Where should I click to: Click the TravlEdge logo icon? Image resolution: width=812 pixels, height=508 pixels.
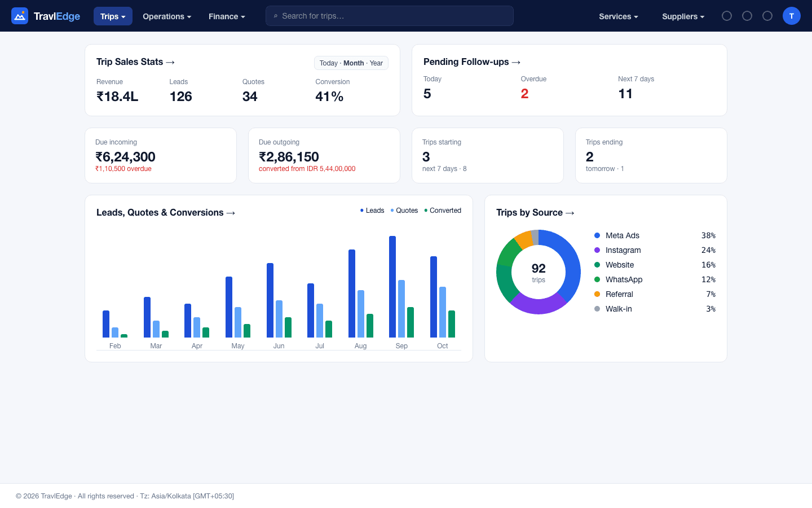pyautogui.click(x=20, y=16)
